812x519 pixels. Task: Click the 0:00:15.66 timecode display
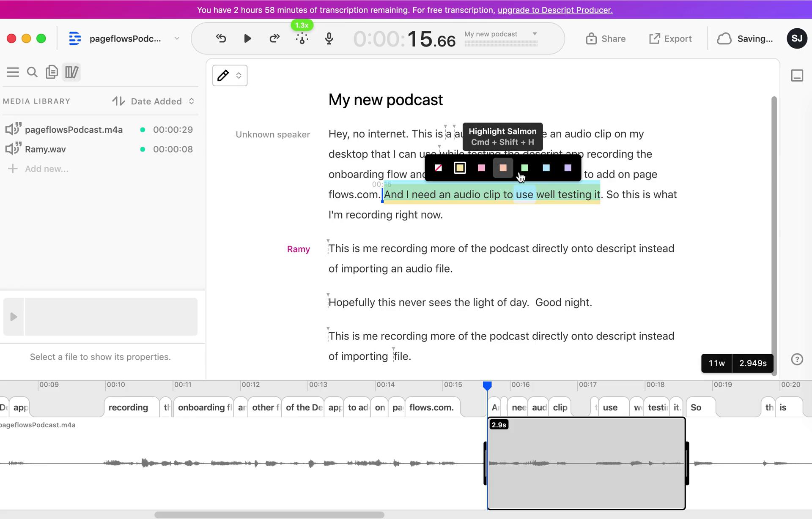point(404,39)
